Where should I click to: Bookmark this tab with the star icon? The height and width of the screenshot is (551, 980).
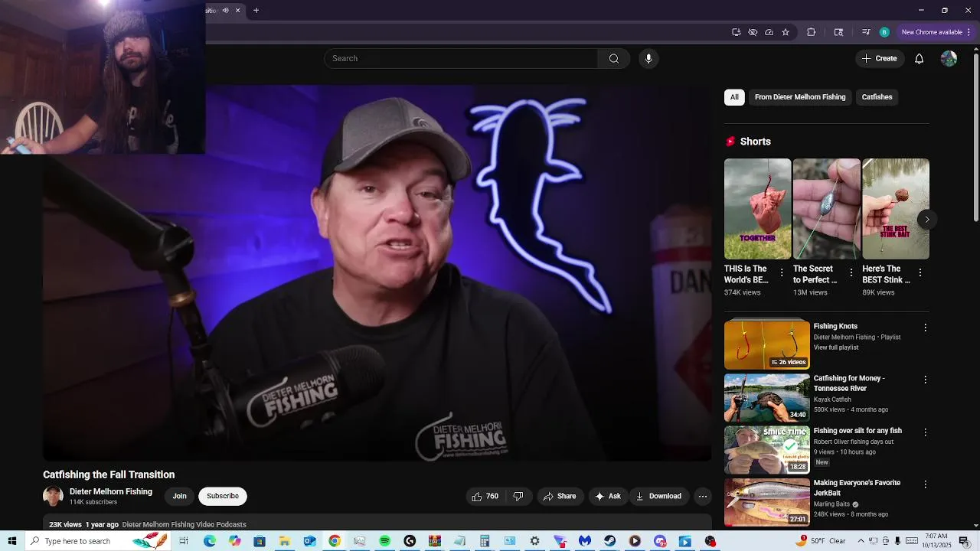[x=786, y=32]
